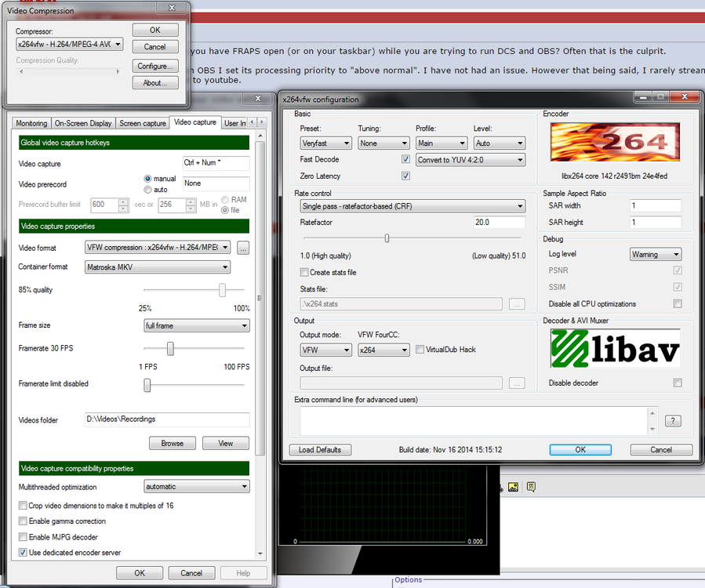Click About button in Video Compression
The height and width of the screenshot is (588, 705).
click(x=155, y=83)
